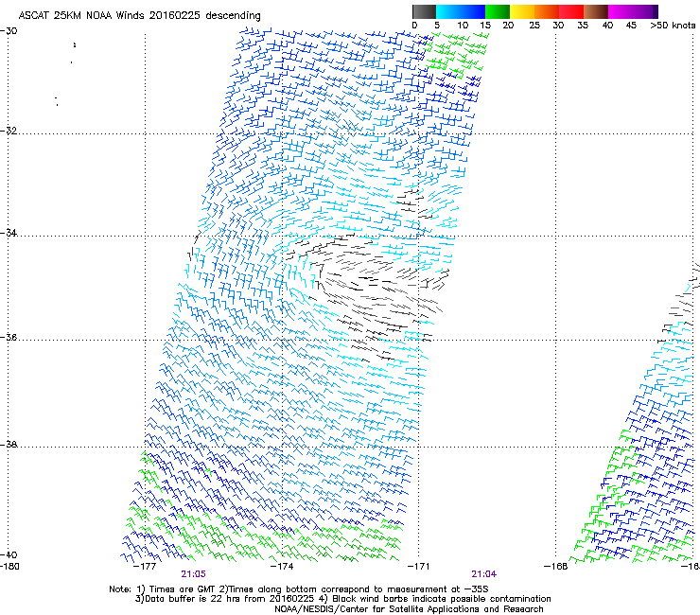Click the yellow 20-25 knots legend segment
The height and width of the screenshot is (615, 700).
[522, 11]
